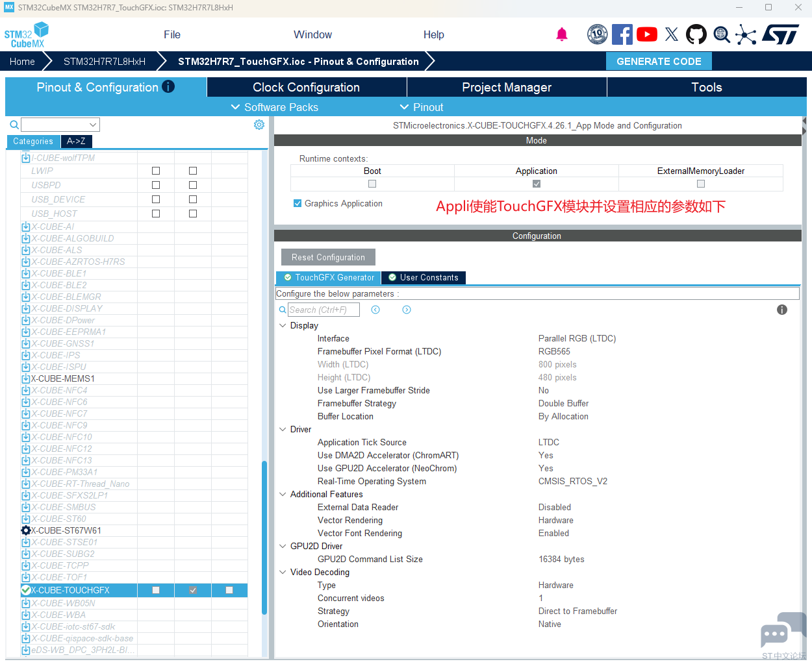The height and width of the screenshot is (666, 812).
Task: Switch to Project Manager tab
Action: tap(507, 87)
